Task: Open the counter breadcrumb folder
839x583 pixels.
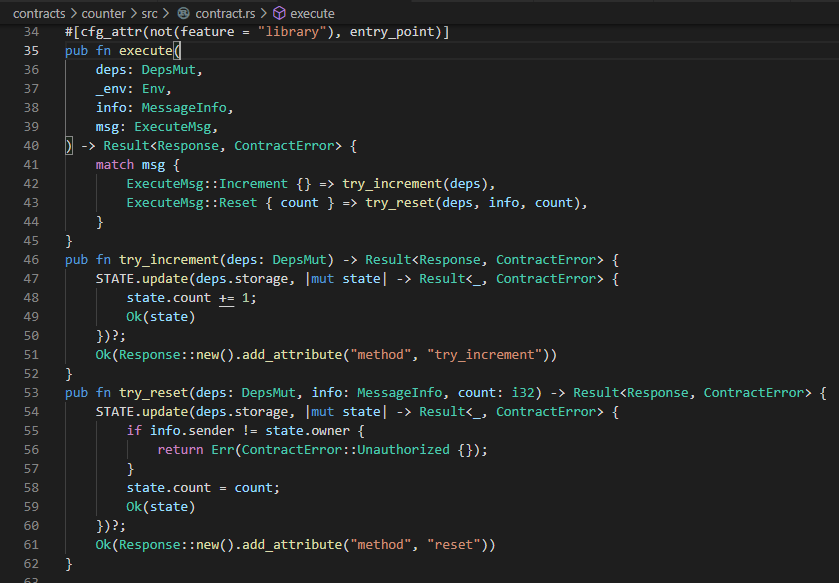Action: (105, 14)
